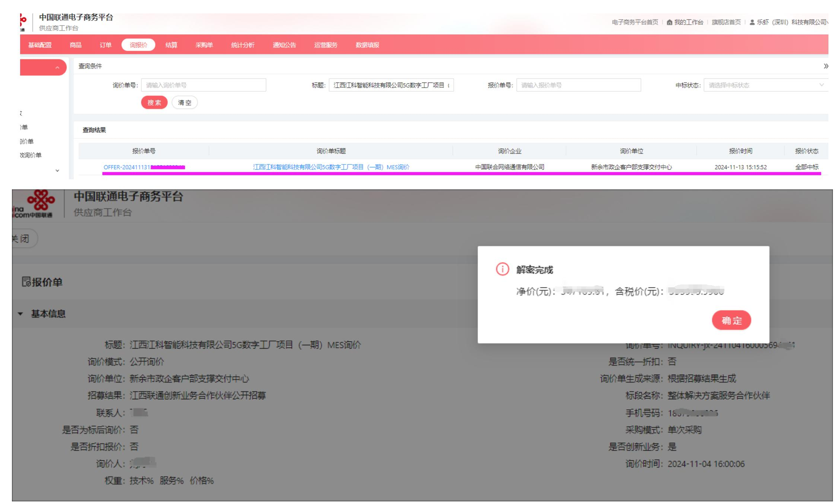Image resolution: width=837 pixels, height=504 pixels.
Task: Open the 中标状态 dropdown
Action: [x=765, y=85]
